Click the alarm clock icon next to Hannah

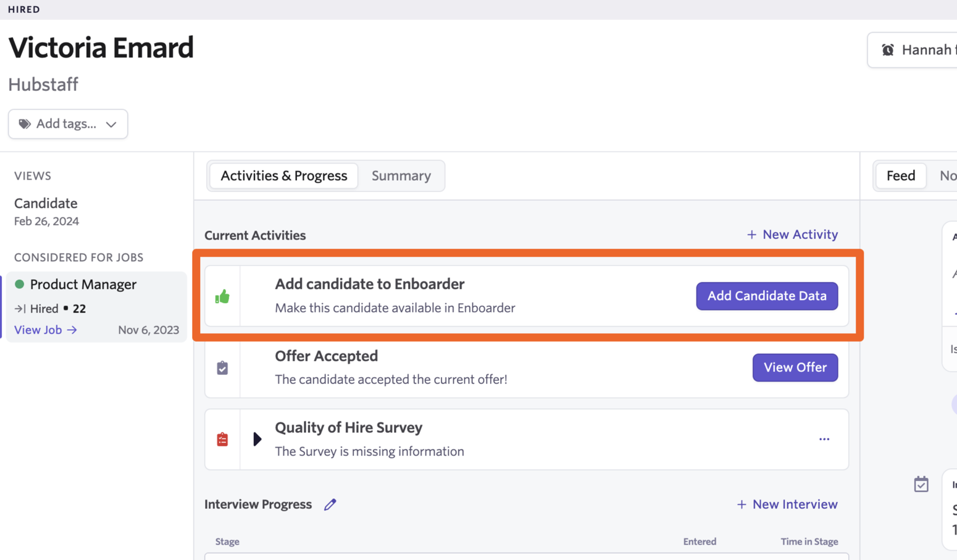(887, 50)
